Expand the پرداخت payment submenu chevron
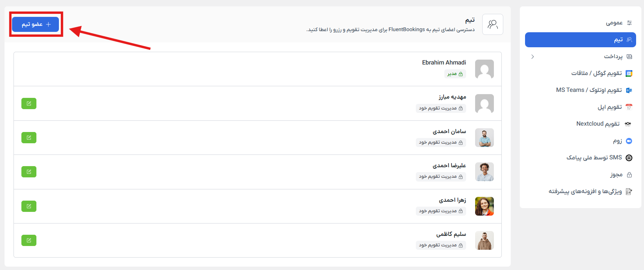 (533, 57)
